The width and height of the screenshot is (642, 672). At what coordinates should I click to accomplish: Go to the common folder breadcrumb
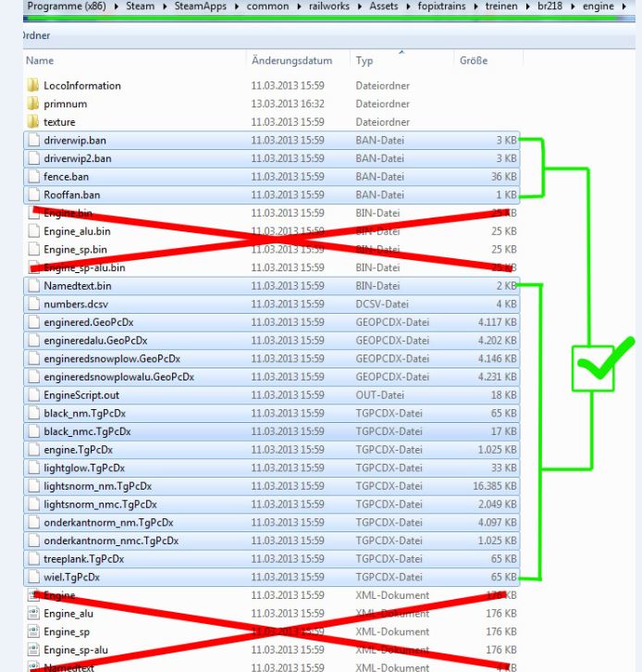tap(267, 6)
